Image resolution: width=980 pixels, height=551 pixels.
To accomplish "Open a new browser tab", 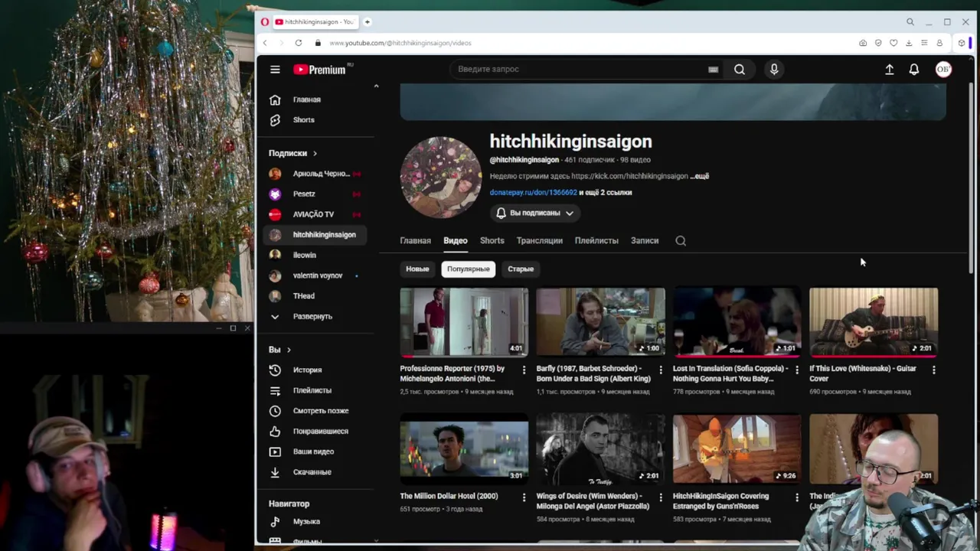I will coord(367,22).
